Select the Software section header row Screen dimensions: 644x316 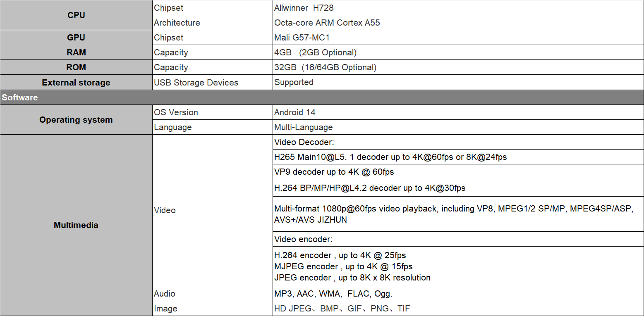point(322,97)
